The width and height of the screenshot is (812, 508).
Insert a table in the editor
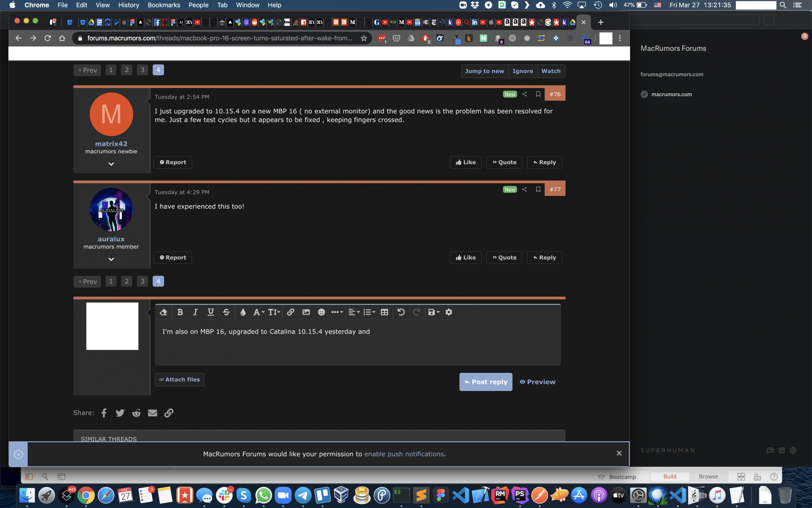coord(384,312)
